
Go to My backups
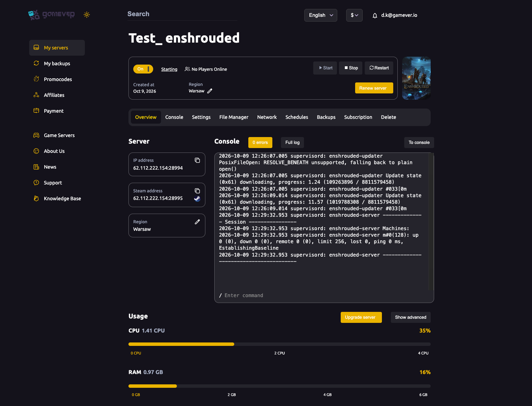57,64
